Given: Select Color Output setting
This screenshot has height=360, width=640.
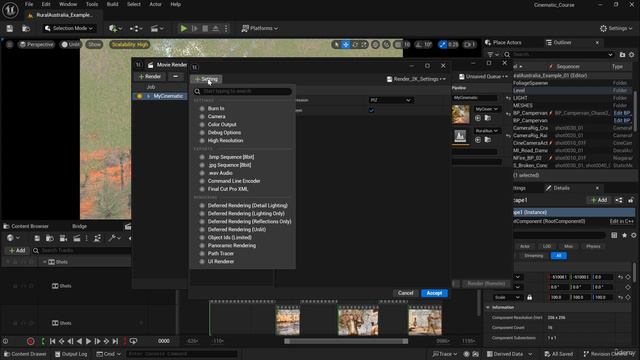Looking at the screenshot, I should point(222,124).
